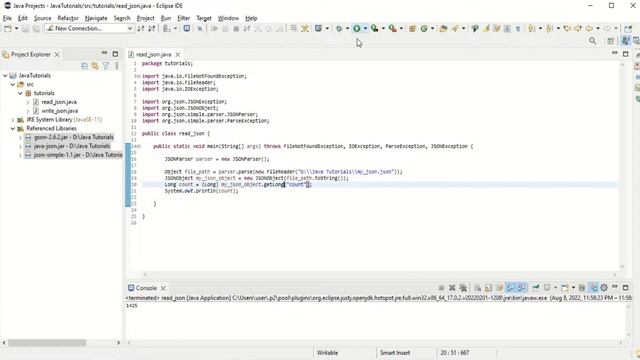Open the Coverage dropdown arrow
The image size is (640, 360).
[383, 29]
